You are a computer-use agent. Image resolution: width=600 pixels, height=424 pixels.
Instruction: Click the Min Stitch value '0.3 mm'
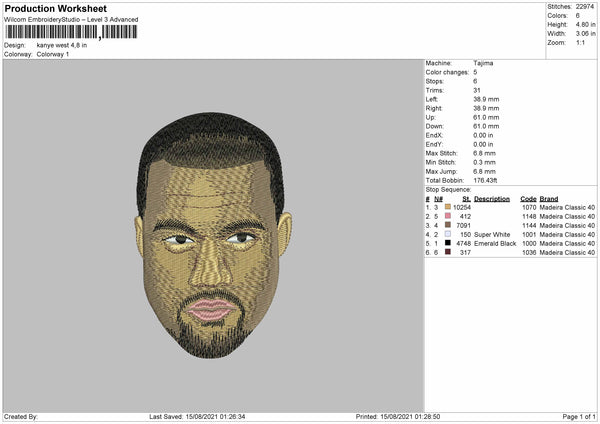pyautogui.click(x=484, y=162)
